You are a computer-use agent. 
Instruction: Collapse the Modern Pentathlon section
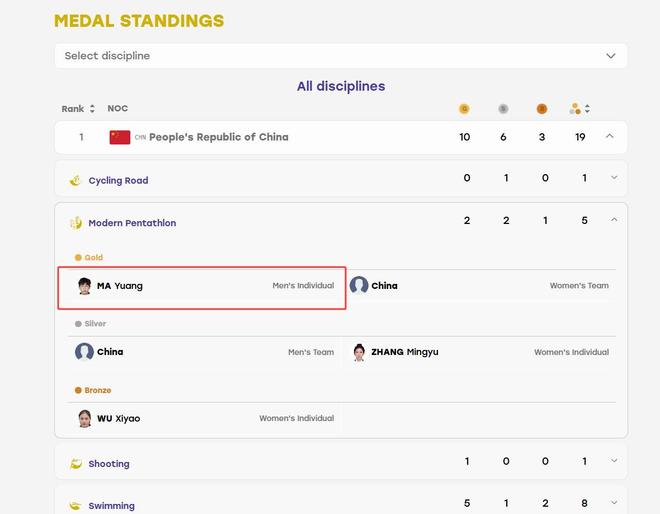pos(614,220)
